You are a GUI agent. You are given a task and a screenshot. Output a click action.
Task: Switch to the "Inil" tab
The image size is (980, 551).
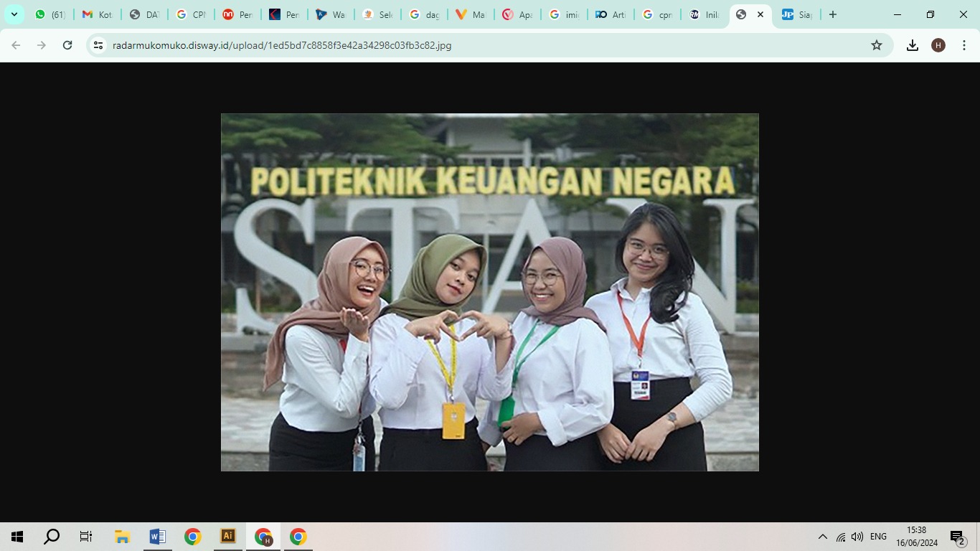pyautogui.click(x=706, y=14)
